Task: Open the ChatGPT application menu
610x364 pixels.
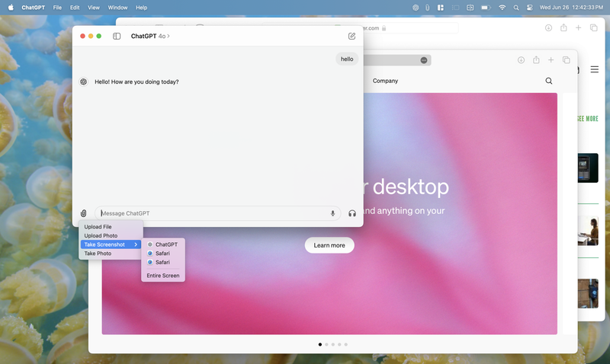Action: point(33,8)
